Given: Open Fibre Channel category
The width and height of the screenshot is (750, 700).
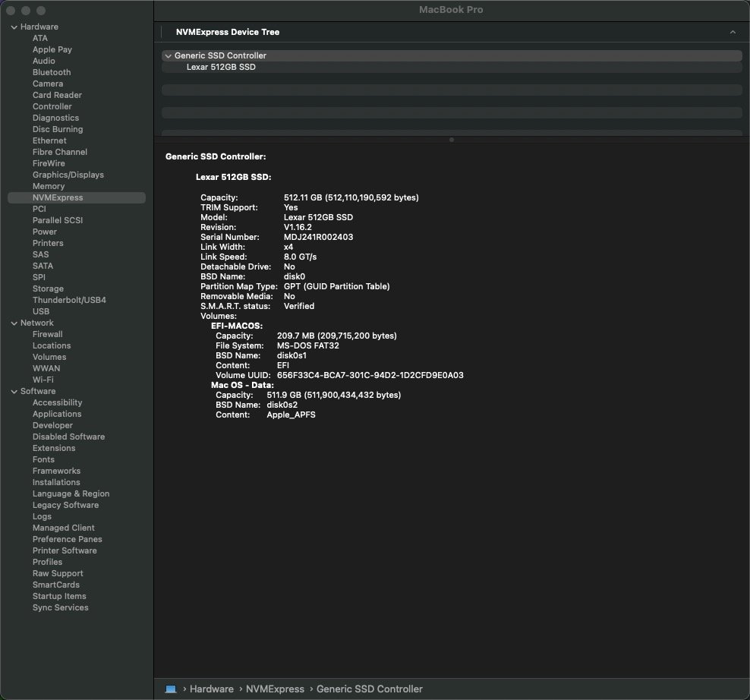Looking at the screenshot, I should pyautogui.click(x=60, y=152).
